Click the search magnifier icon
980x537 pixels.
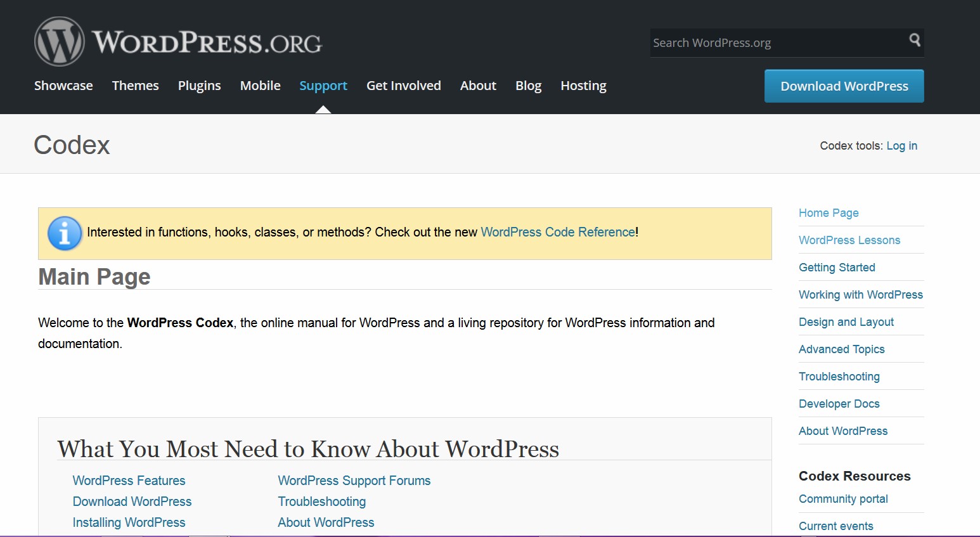coord(914,40)
